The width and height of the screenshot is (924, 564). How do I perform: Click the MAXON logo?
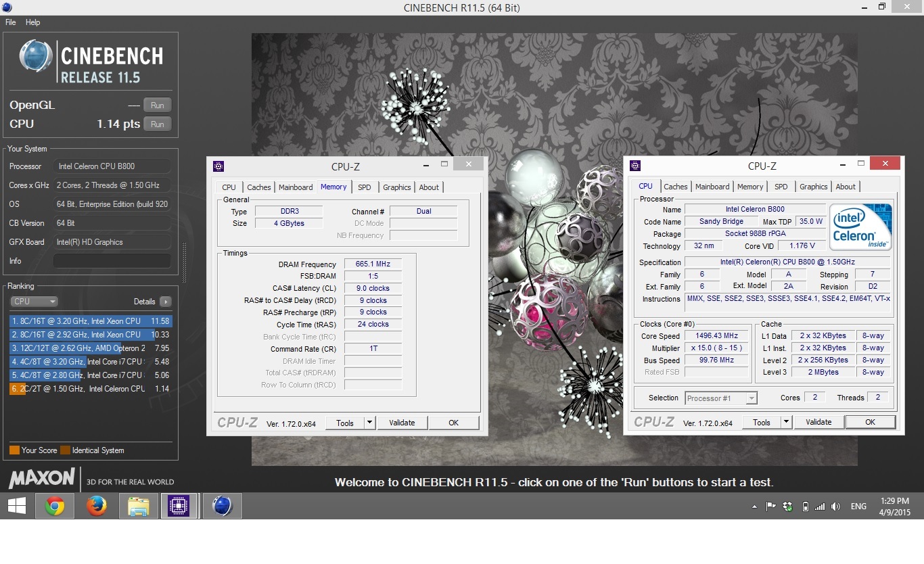pos(42,478)
